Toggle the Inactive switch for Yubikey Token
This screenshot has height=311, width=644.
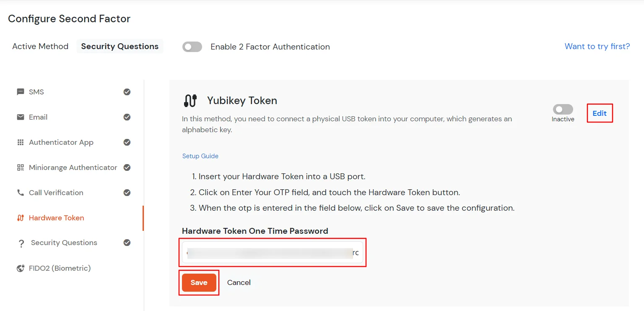(563, 108)
